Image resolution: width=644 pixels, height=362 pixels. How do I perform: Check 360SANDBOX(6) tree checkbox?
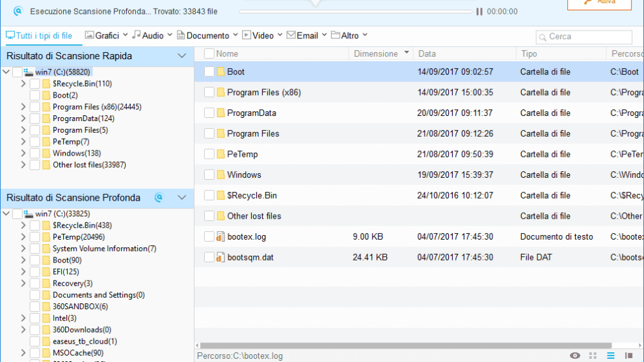click(35, 307)
